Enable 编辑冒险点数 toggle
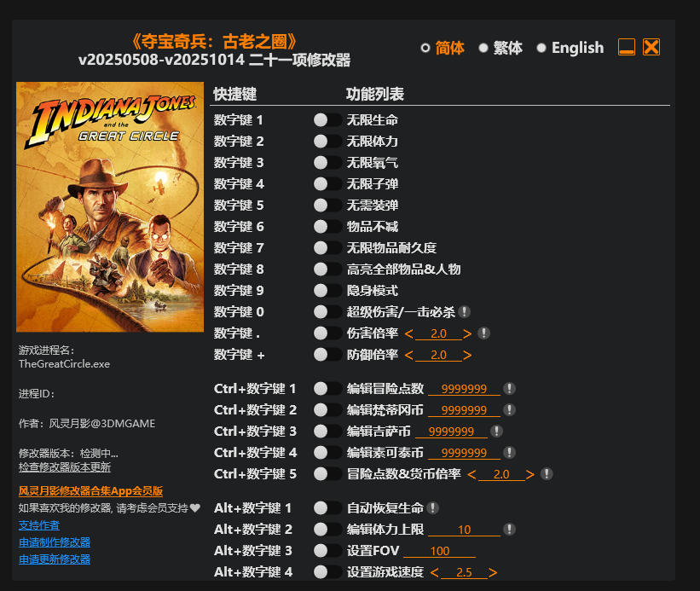 (x=327, y=388)
